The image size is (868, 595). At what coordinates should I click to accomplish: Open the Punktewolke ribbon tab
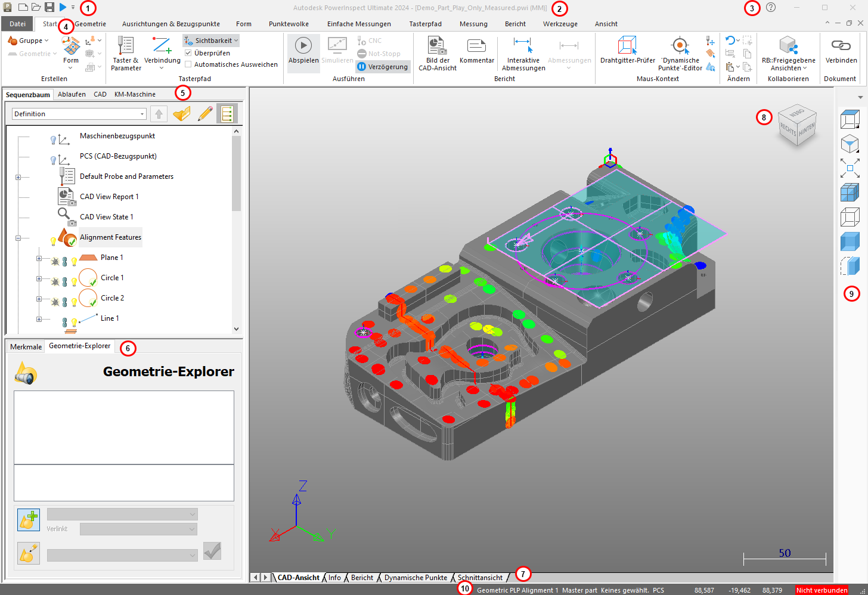pos(289,24)
